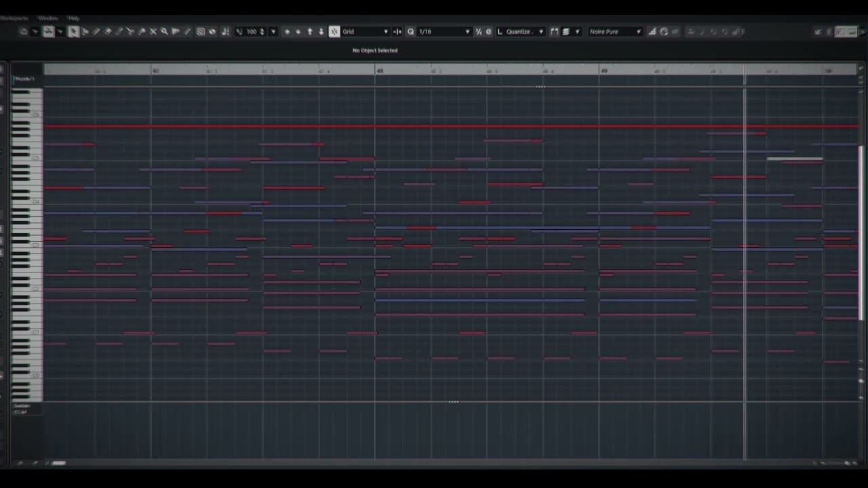Click the percent iterative quantize icon

coord(479,32)
